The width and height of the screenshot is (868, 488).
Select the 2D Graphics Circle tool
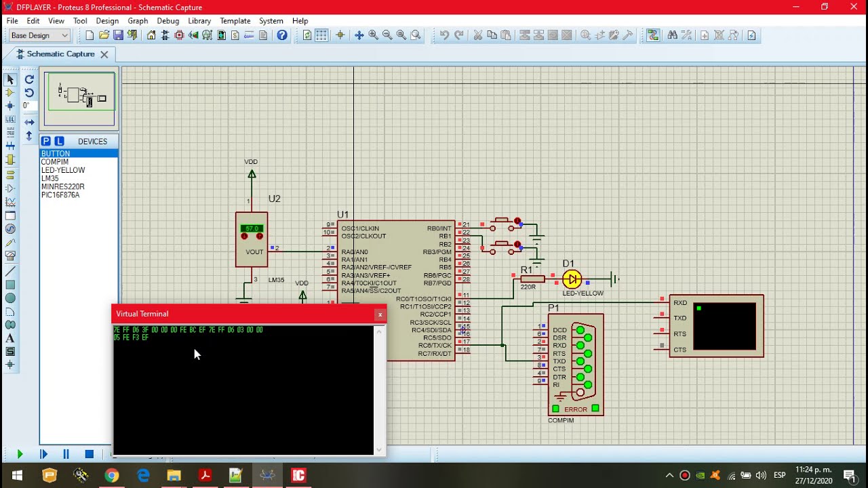pos(10,298)
